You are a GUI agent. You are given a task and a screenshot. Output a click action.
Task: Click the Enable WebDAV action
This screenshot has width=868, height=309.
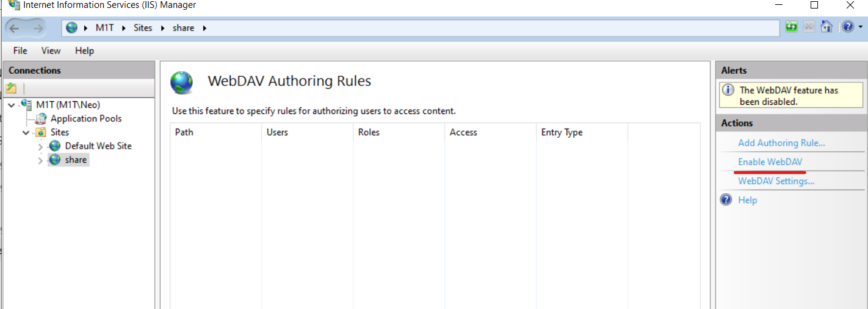(x=770, y=162)
